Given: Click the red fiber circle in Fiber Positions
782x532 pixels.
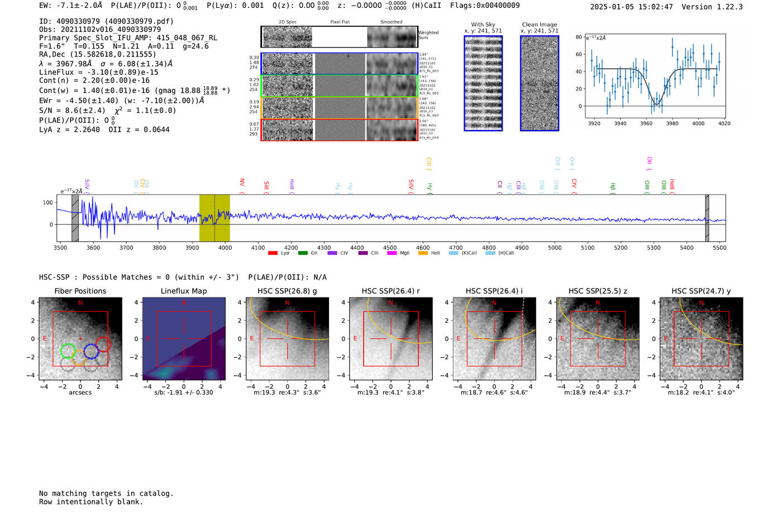Looking at the screenshot, I should [103, 344].
